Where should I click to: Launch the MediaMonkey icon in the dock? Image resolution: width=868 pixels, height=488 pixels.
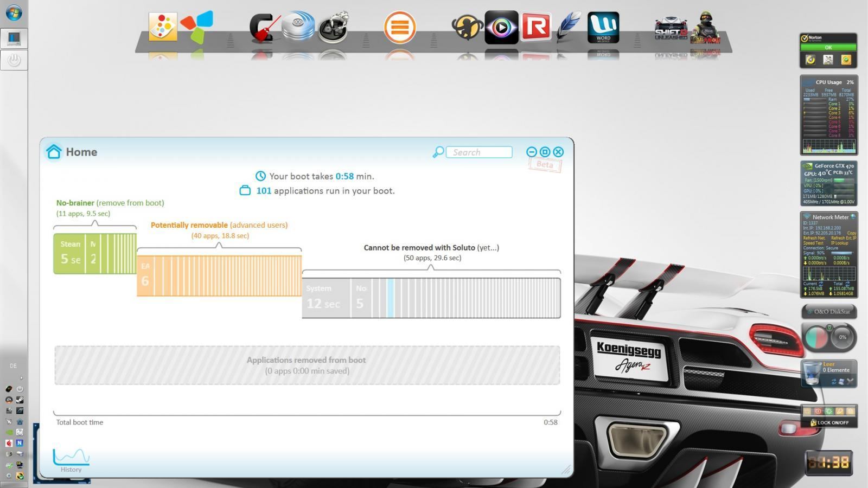pos(467,27)
